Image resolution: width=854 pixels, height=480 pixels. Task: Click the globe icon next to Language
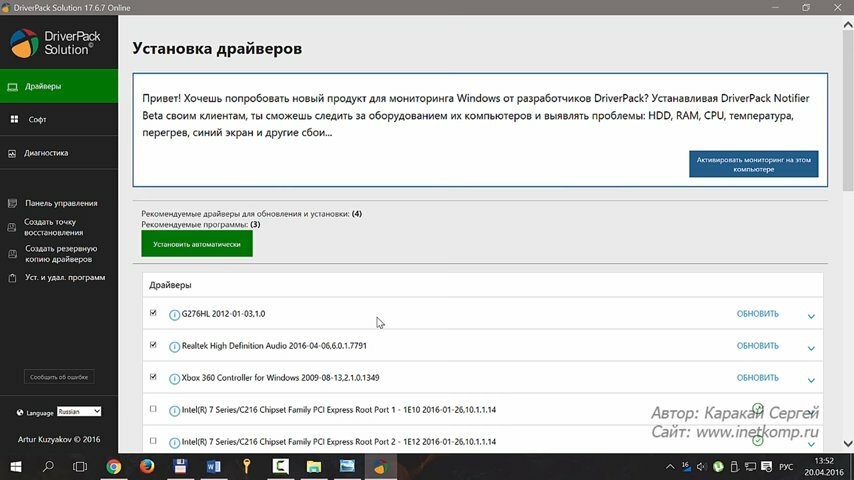pos(20,412)
